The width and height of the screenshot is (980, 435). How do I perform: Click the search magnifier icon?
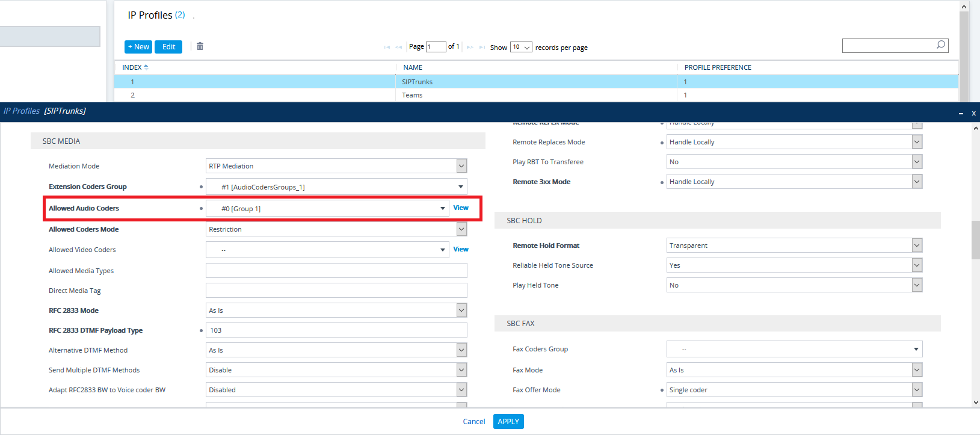941,45
